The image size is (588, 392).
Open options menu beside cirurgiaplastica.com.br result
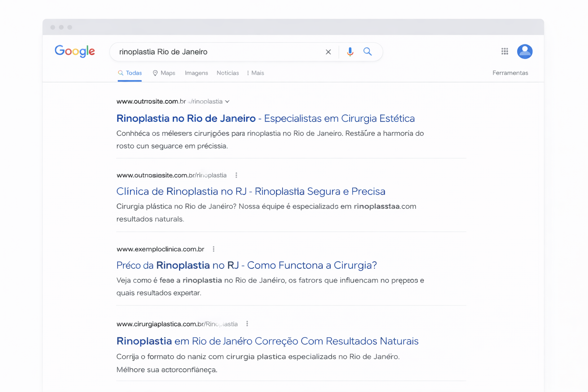point(247,323)
